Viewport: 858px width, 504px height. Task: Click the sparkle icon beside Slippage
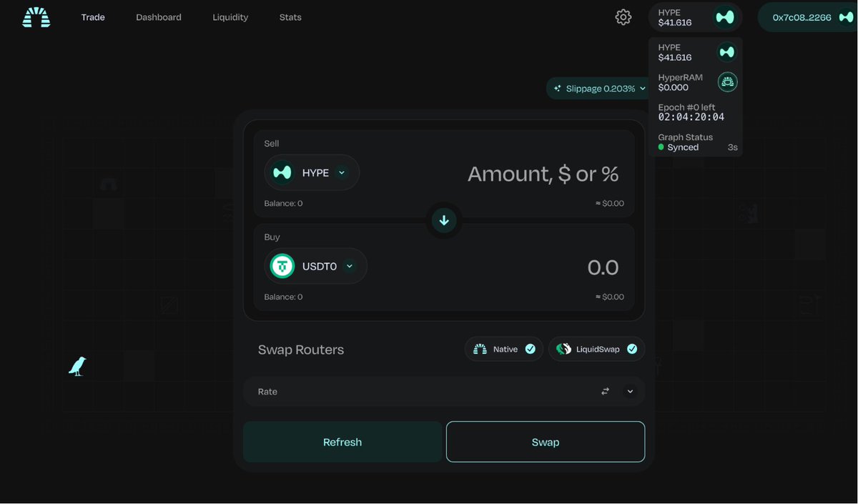tap(558, 89)
